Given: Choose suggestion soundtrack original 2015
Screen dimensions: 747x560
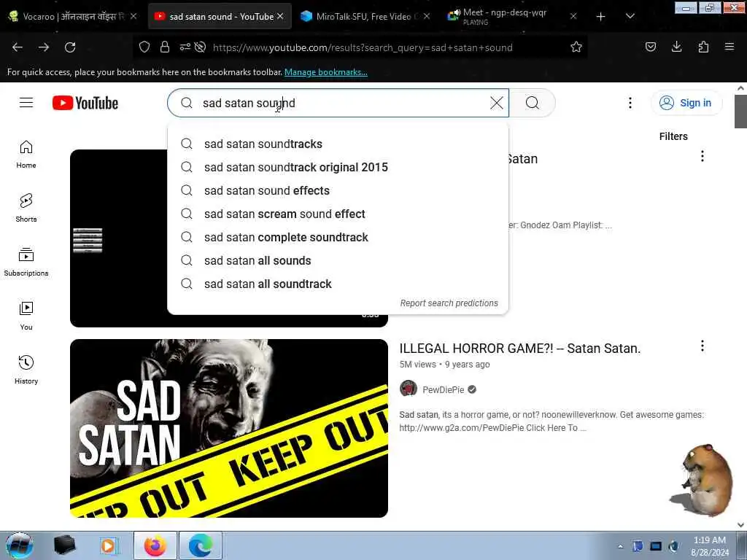Looking at the screenshot, I should pos(338,167).
